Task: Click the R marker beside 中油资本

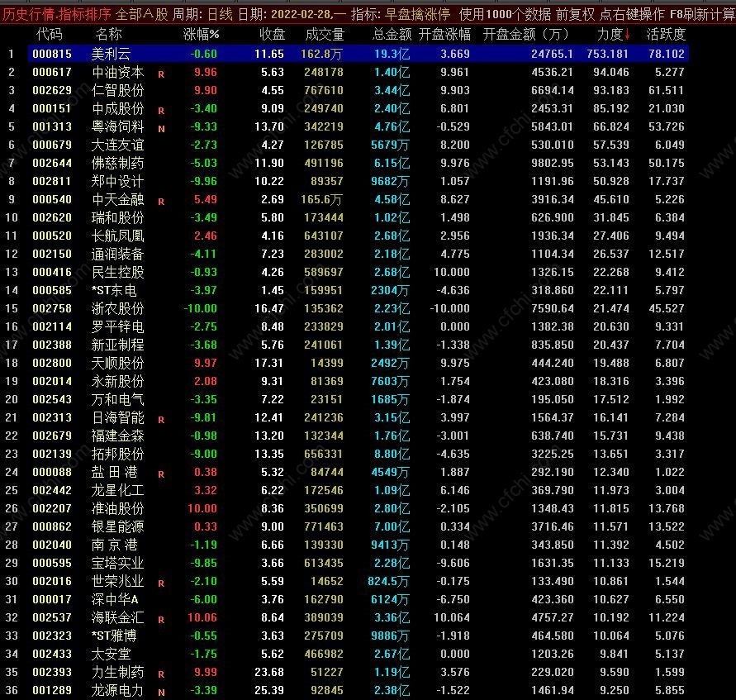Action: click(161, 74)
